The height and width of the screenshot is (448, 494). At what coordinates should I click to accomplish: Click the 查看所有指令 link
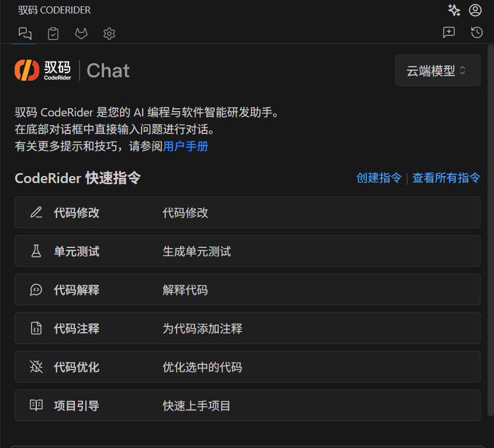[446, 178]
